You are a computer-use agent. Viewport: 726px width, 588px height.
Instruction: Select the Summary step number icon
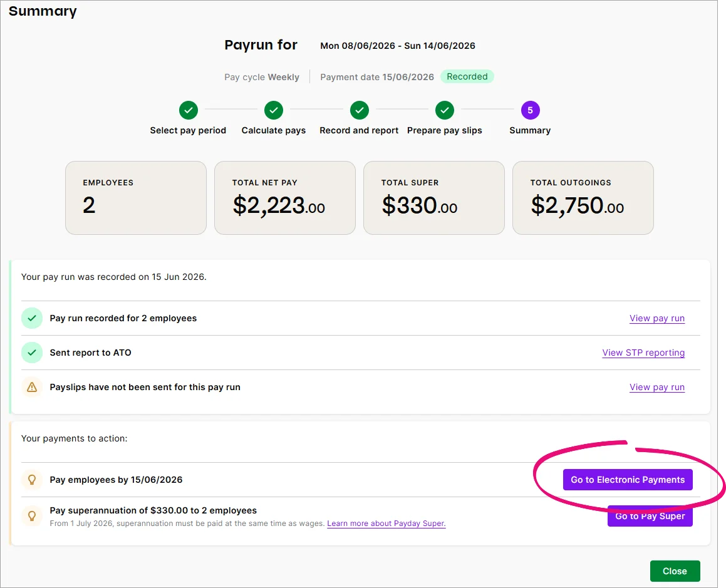pyautogui.click(x=530, y=110)
